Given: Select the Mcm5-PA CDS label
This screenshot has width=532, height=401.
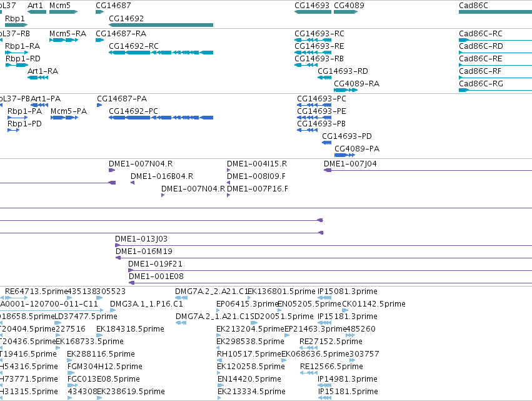Looking at the screenshot, I should 69,111.
